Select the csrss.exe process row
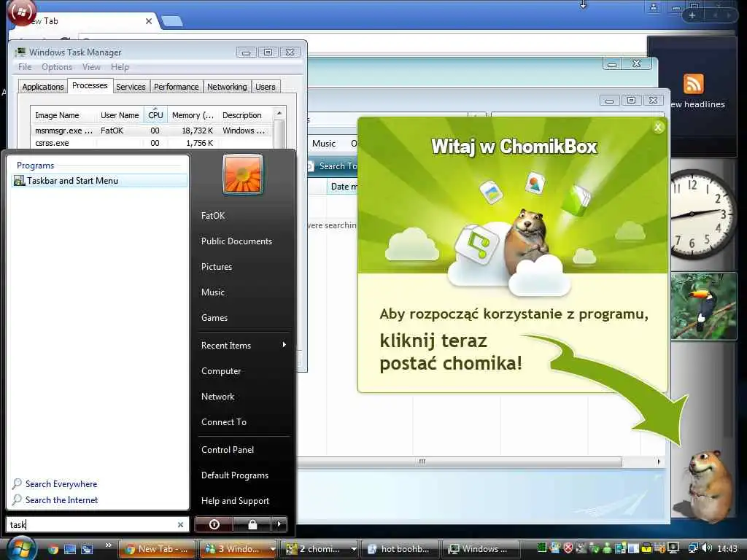747x560 pixels. [152, 143]
